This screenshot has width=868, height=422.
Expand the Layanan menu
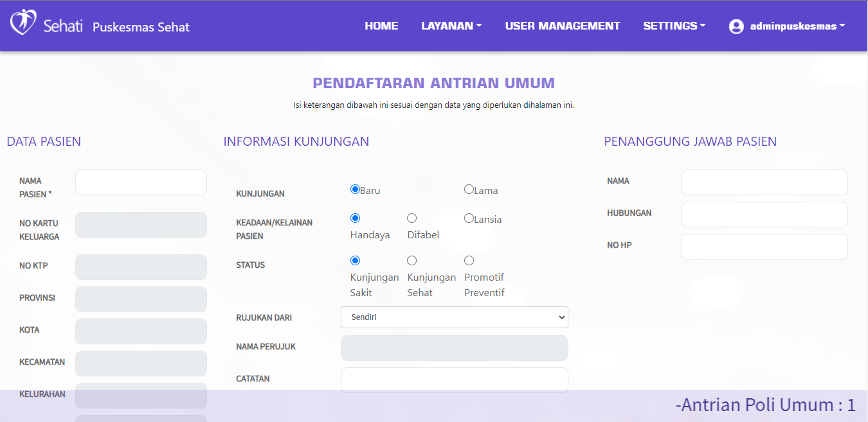coord(451,26)
